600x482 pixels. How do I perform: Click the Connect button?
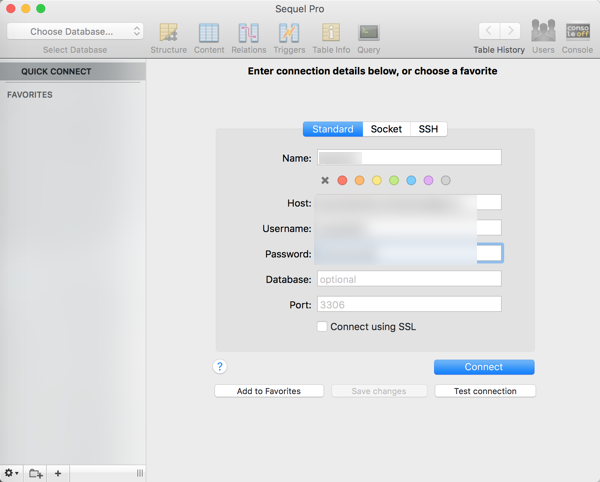click(484, 367)
